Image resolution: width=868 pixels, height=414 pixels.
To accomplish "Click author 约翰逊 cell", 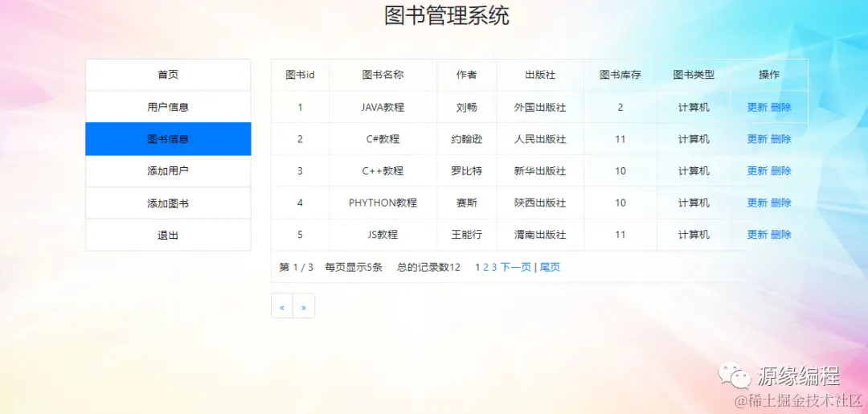I will coord(467,139).
